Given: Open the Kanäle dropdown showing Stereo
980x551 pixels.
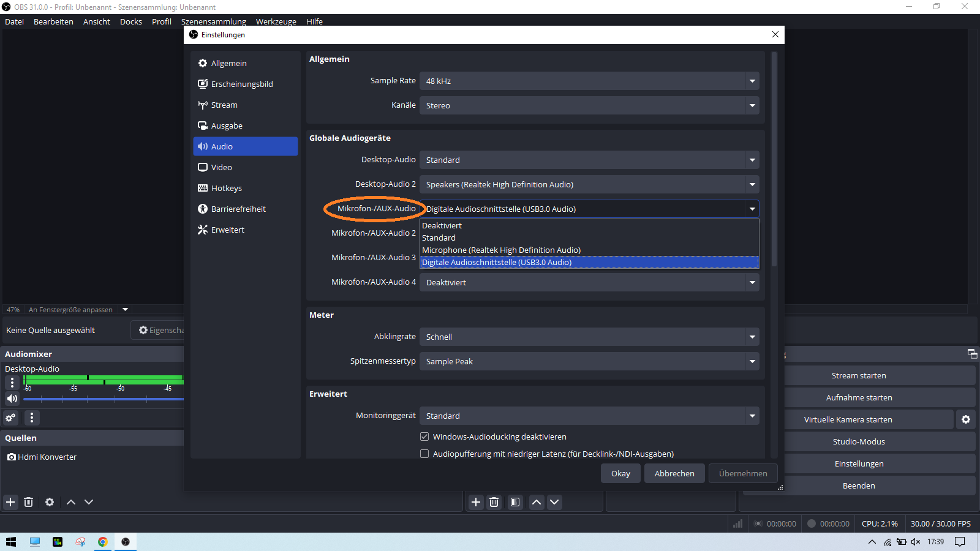Looking at the screenshot, I should tap(589, 105).
